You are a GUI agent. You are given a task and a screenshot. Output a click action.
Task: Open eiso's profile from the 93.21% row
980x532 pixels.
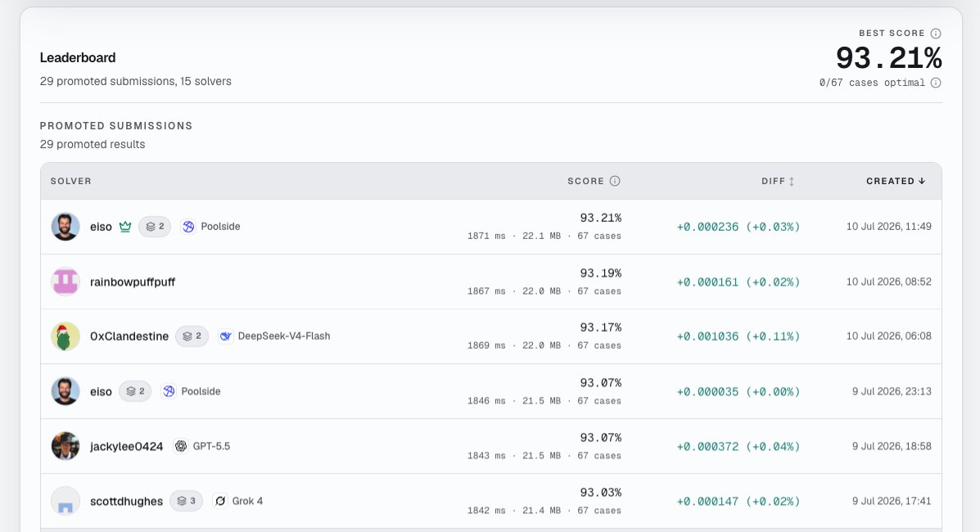coord(101,227)
